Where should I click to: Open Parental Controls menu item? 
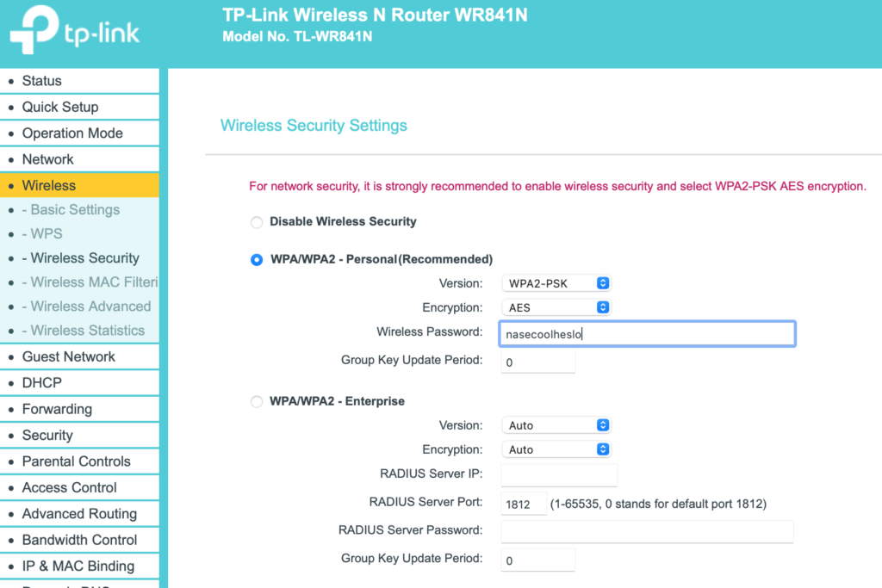(77, 461)
